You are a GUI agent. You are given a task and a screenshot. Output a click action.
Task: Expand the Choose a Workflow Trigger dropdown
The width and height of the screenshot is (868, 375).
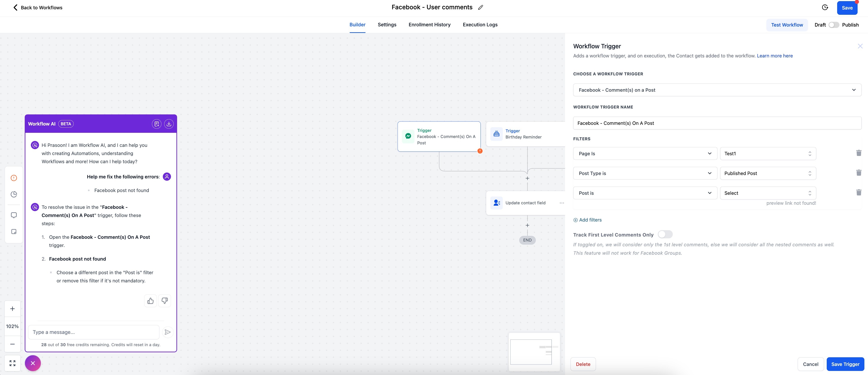pos(717,90)
